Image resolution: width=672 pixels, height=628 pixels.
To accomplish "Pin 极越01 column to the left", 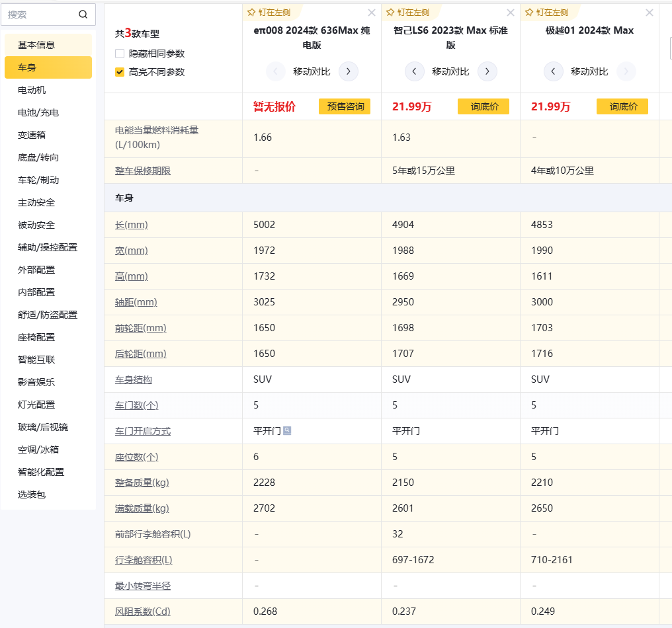I will point(546,13).
